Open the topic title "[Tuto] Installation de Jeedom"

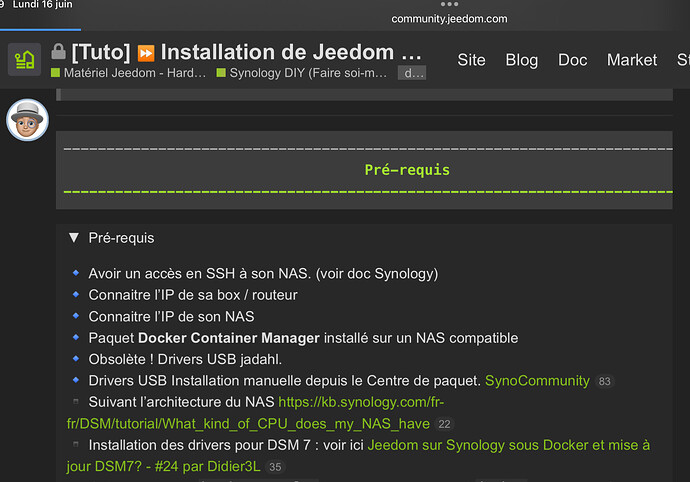(246, 52)
